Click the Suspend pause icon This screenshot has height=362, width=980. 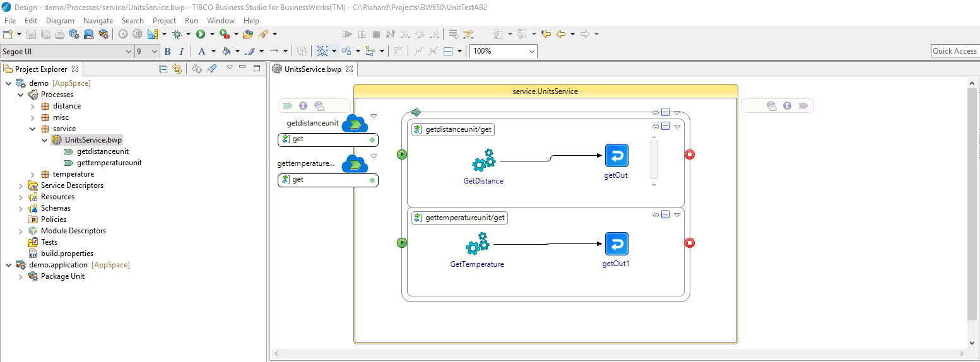tap(362, 34)
